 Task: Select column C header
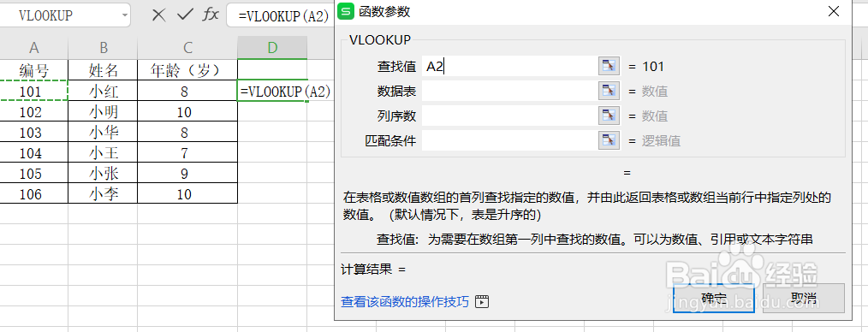point(187,48)
